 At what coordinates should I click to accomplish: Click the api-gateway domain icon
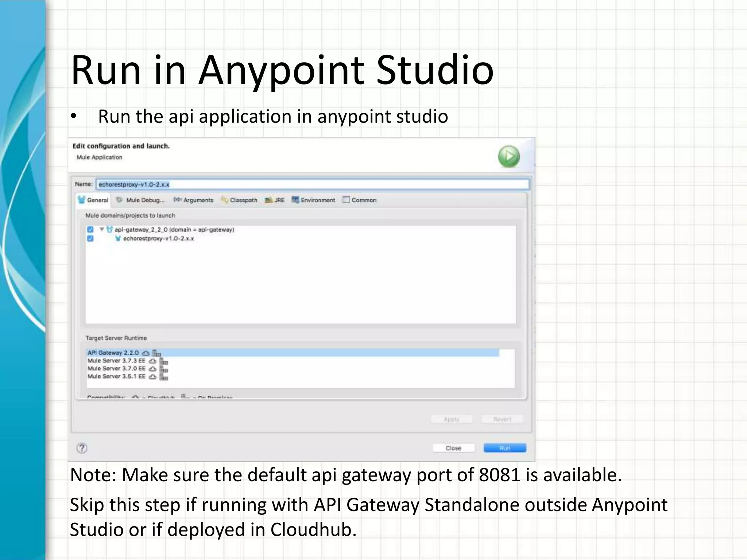(109, 230)
